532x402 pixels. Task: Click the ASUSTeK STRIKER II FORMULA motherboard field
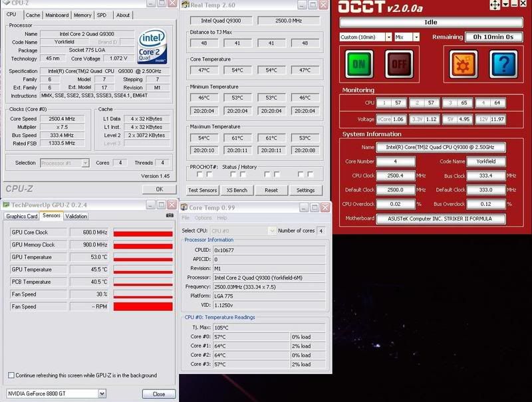click(440, 219)
